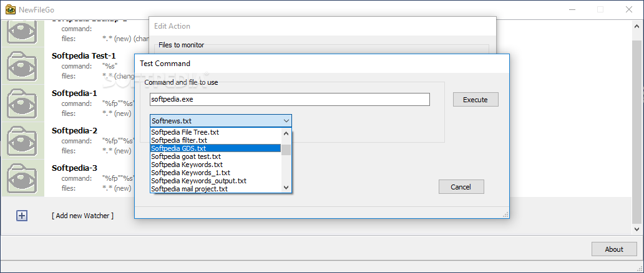644x273 pixels.
Task: Click the Softpedia-1 watcher title
Action: pos(74,93)
